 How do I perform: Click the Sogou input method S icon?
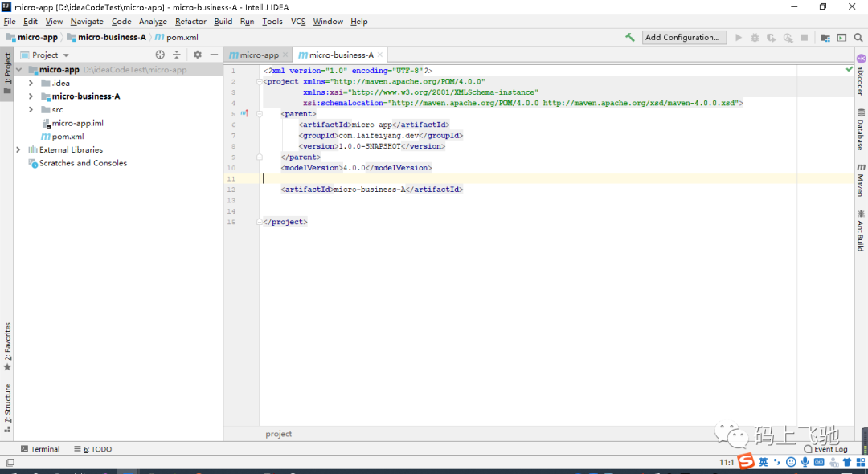[x=746, y=461]
